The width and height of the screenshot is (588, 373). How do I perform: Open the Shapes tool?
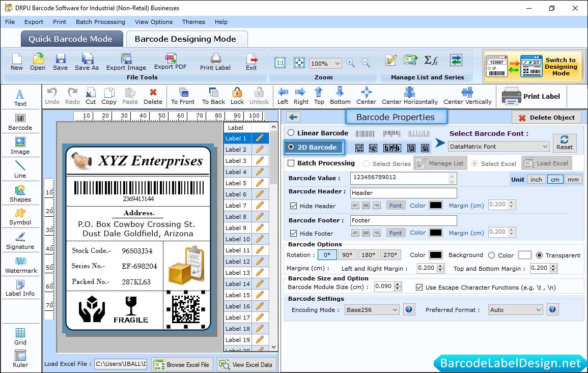pos(20,193)
